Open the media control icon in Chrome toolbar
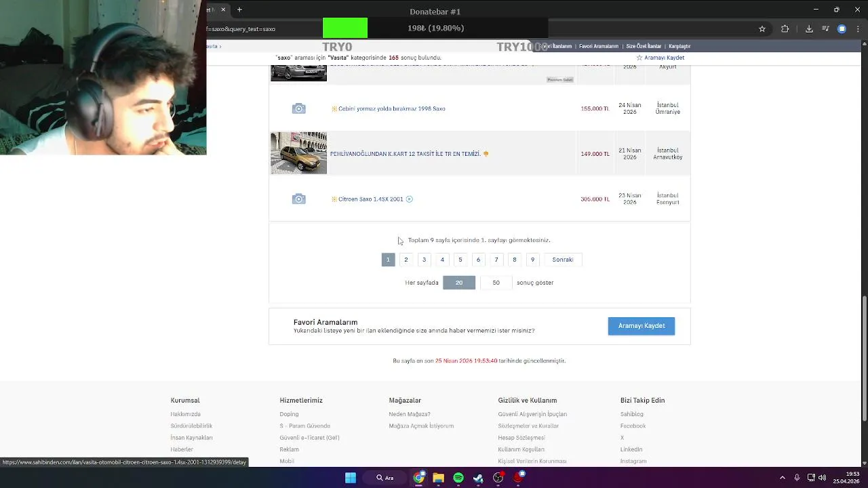Image resolution: width=868 pixels, height=488 pixels. point(826,29)
